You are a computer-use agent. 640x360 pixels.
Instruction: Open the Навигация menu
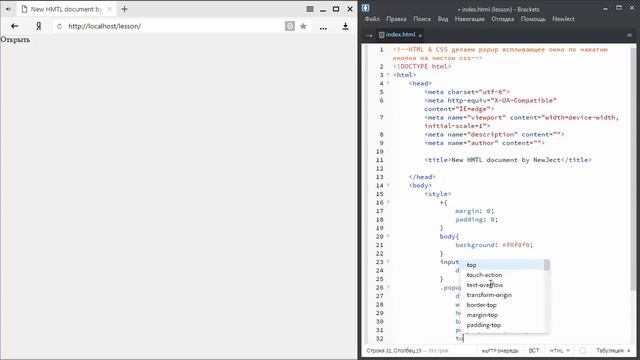pyautogui.click(x=469, y=19)
